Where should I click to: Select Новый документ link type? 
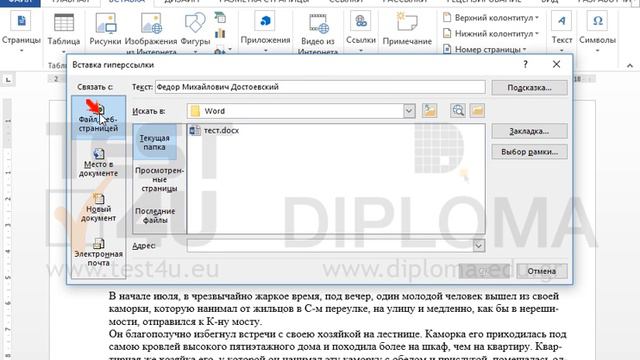pos(98,207)
